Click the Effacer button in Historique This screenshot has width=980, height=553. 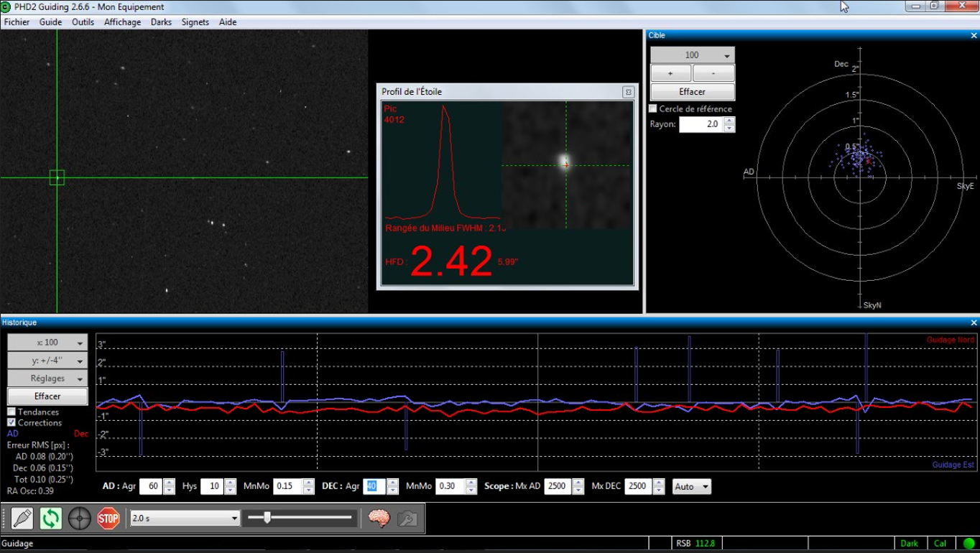click(47, 396)
